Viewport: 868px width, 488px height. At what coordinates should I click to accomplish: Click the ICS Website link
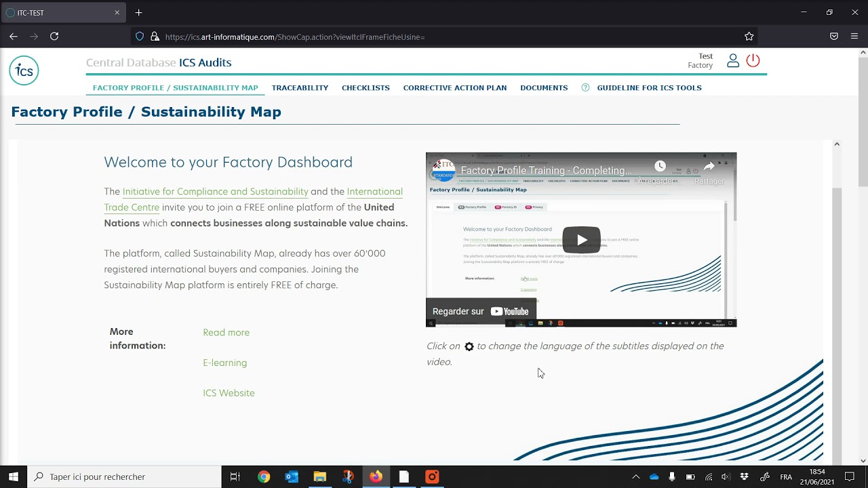229,393
